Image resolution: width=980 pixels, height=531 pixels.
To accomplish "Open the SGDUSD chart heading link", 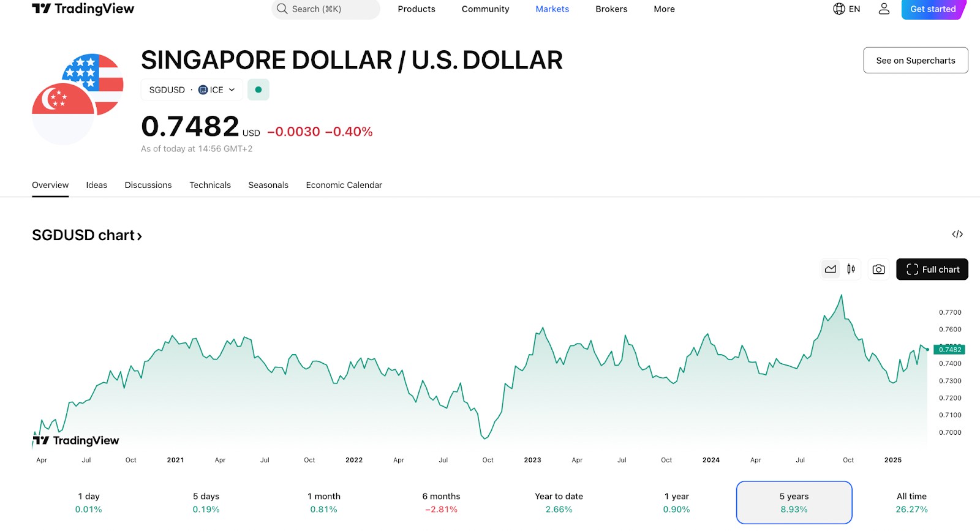I will 87,235.
